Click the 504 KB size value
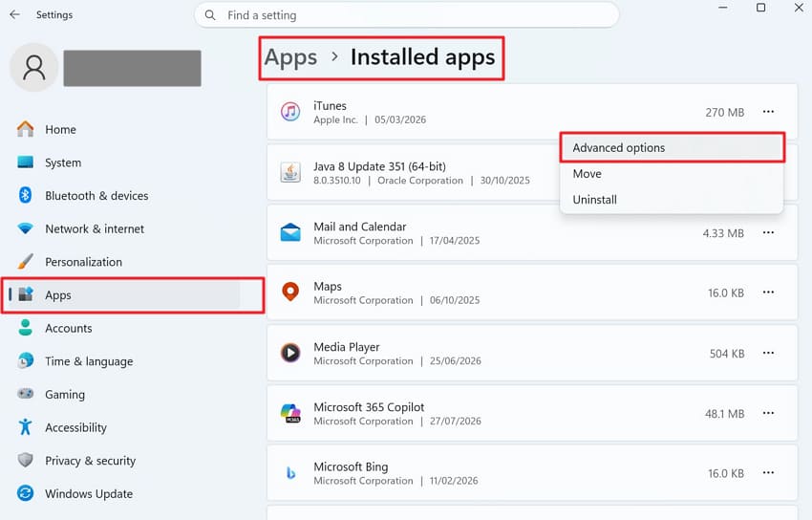The image size is (812, 520). (x=727, y=354)
